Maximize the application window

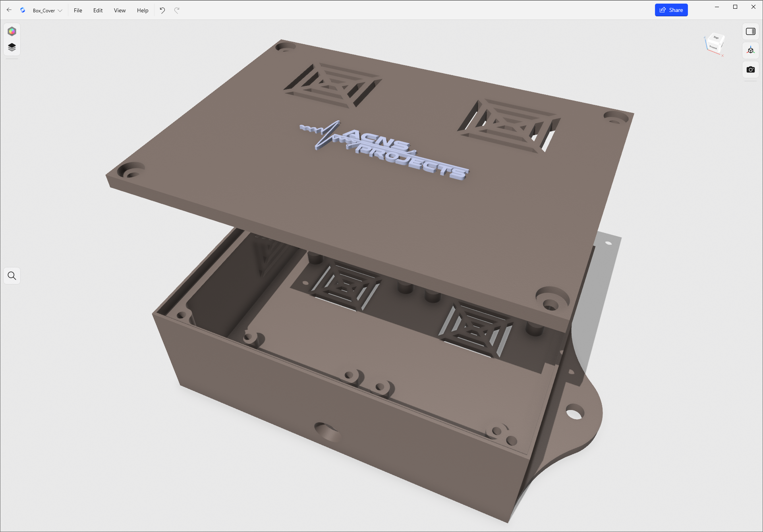pyautogui.click(x=735, y=7)
